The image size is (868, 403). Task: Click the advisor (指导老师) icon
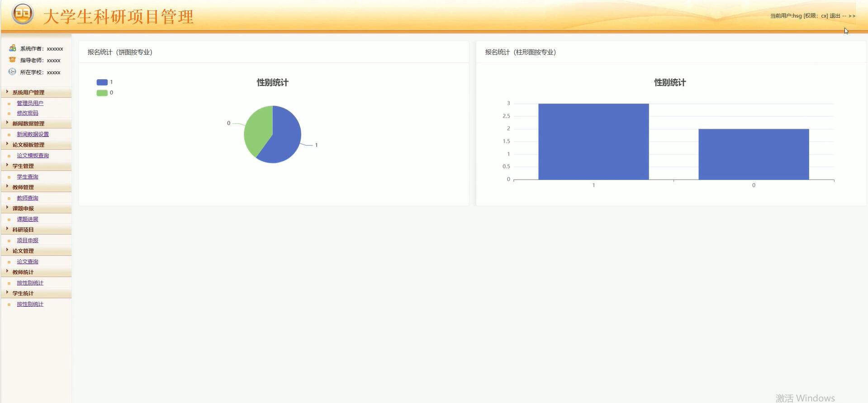(x=13, y=60)
